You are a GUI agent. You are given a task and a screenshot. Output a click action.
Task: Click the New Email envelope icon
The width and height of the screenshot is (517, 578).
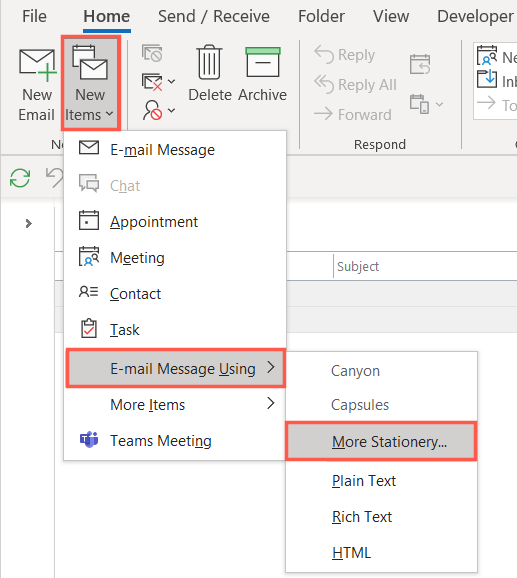pos(38,65)
